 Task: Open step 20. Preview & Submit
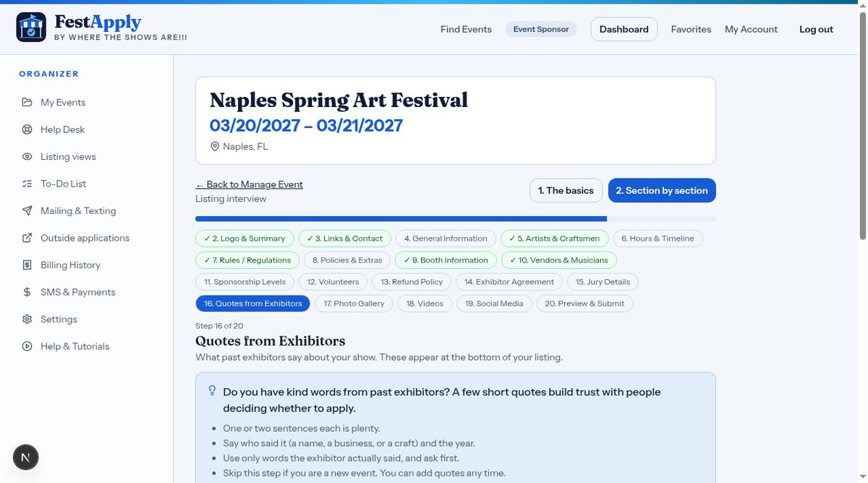pyautogui.click(x=584, y=304)
